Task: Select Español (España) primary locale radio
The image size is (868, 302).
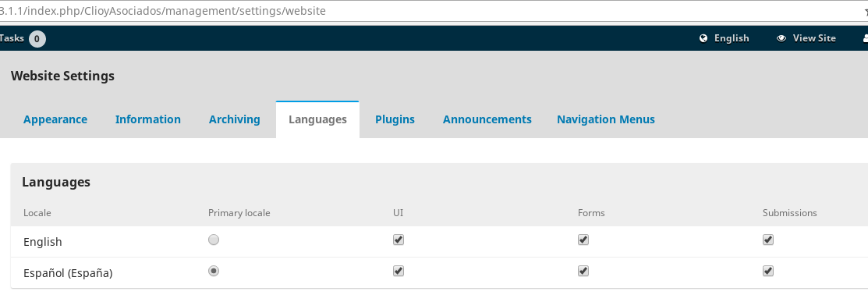Action: (214, 271)
